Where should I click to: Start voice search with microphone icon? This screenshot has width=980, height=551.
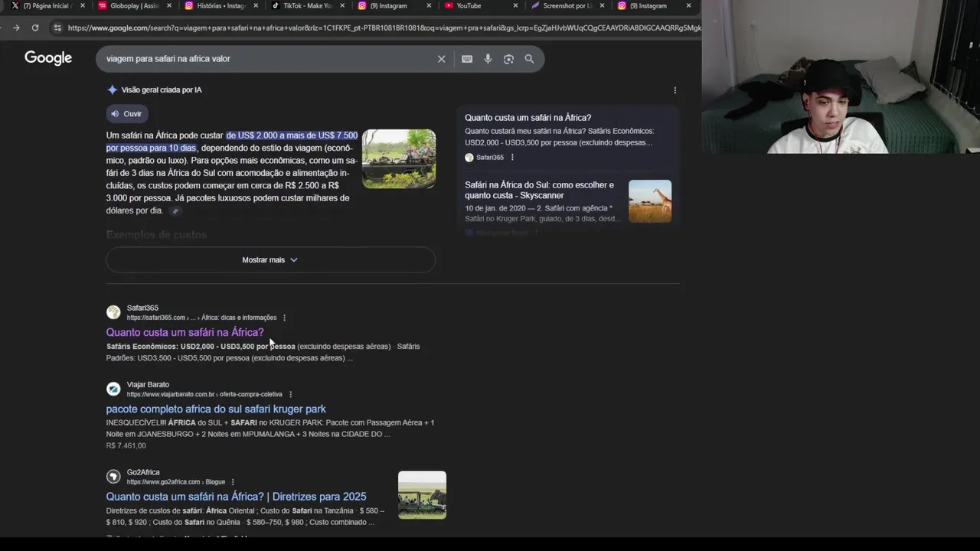coord(488,59)
